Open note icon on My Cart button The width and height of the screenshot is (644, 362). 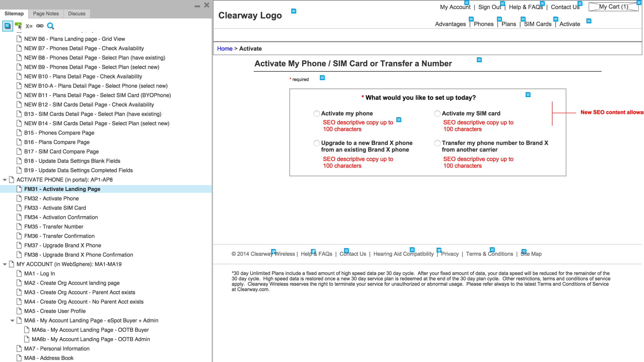click(639, 3)
